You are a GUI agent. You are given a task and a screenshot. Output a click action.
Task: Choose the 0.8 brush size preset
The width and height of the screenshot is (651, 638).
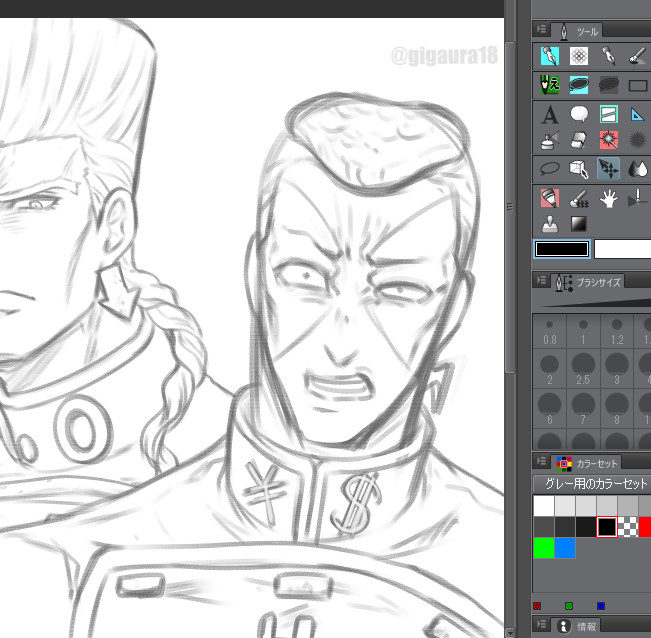(549, 333)
